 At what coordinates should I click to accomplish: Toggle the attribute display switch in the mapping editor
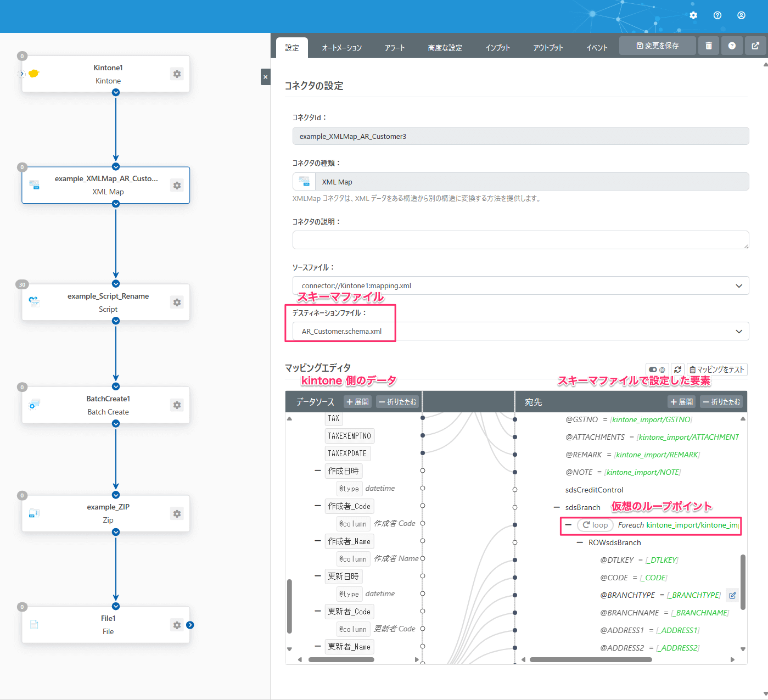(x=657, y=369)
